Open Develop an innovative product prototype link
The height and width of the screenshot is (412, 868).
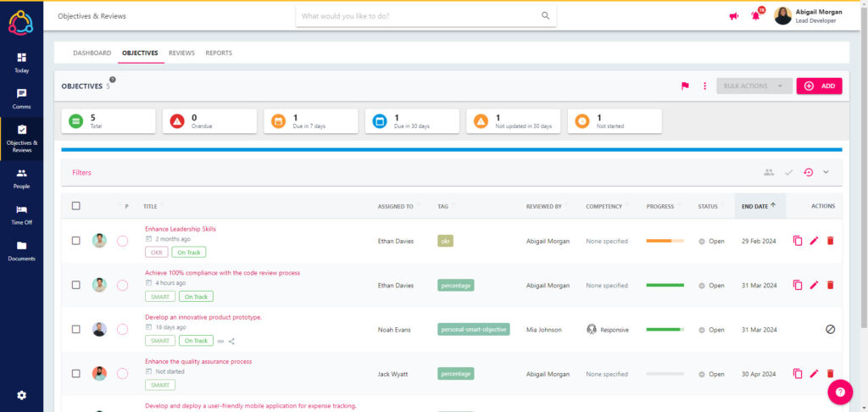203,317
